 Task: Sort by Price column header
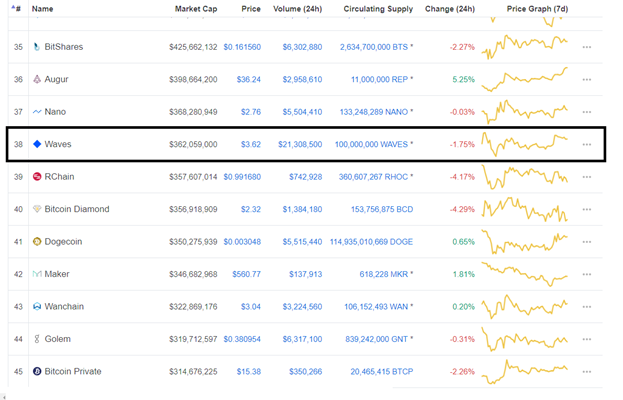click(251, 9)
